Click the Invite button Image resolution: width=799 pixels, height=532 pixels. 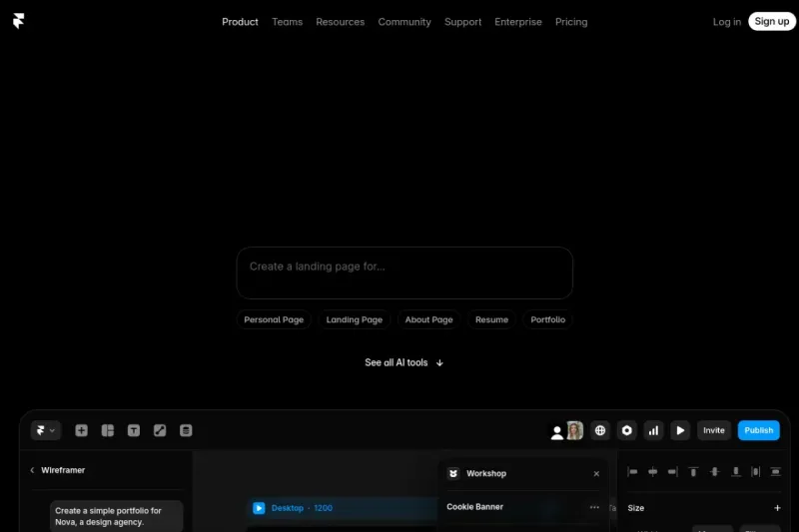[x=714, y=430]
